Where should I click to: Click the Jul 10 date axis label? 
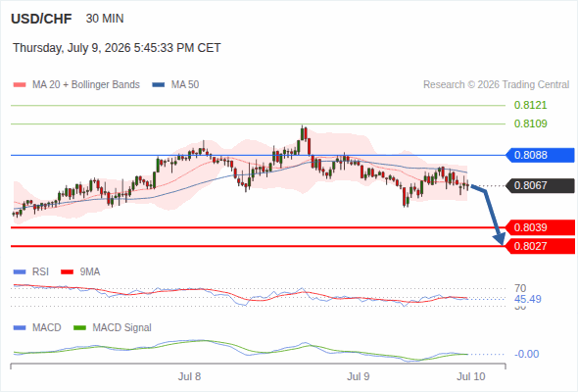tap(471, 376)
